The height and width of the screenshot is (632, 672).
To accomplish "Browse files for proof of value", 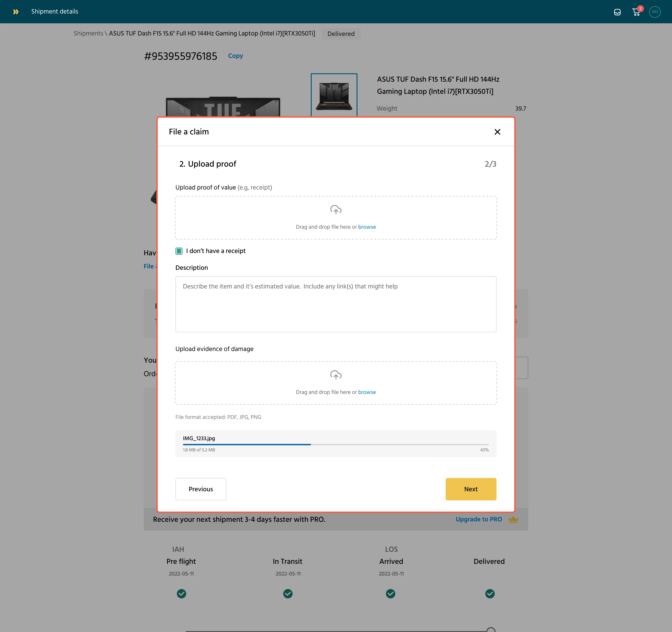I will (x=367, y=227).
